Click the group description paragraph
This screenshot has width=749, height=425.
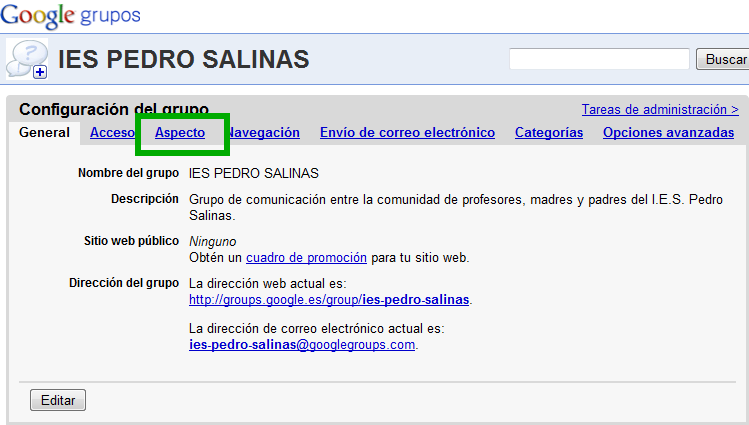(456, 207)
